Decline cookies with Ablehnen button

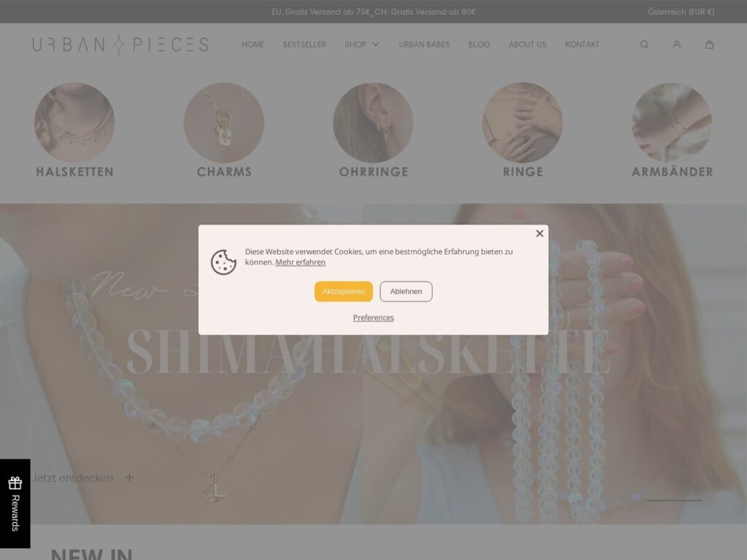(406, 292)
